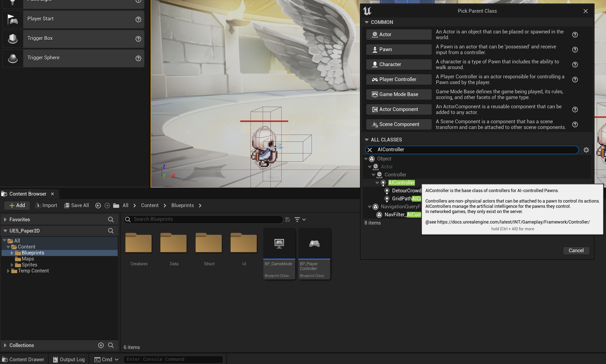Select the Trigger Sphere placement item
The height and width of the screenshot is (364, 606).
tap(73, 58)
